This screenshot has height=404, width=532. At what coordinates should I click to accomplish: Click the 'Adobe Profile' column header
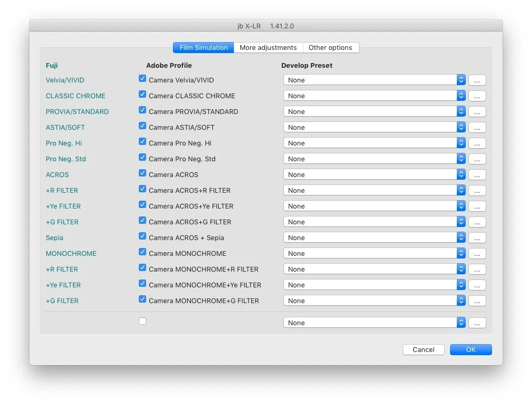pyautogui.click(x=169, y=66)
